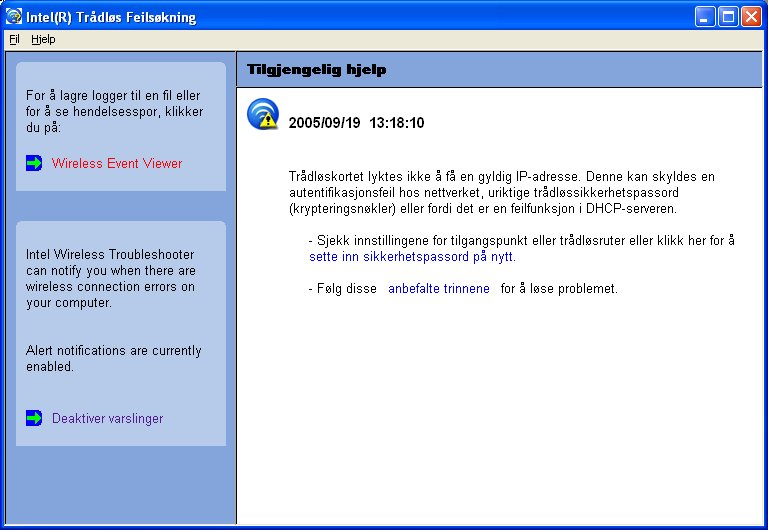768x530 pixels.
Task: Follow the 'sette inn sikkerhetspassord på nytt' link
Action: point(412,257)
